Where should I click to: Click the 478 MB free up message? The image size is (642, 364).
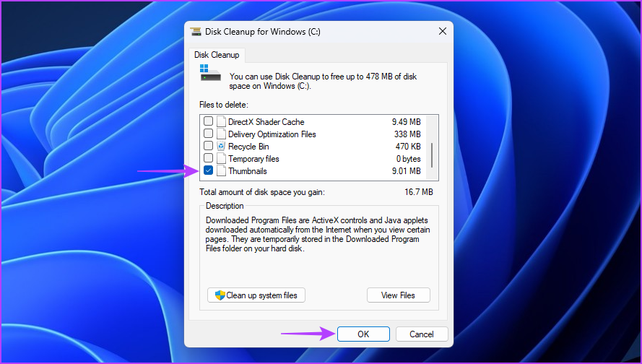[x=324, y=81]
